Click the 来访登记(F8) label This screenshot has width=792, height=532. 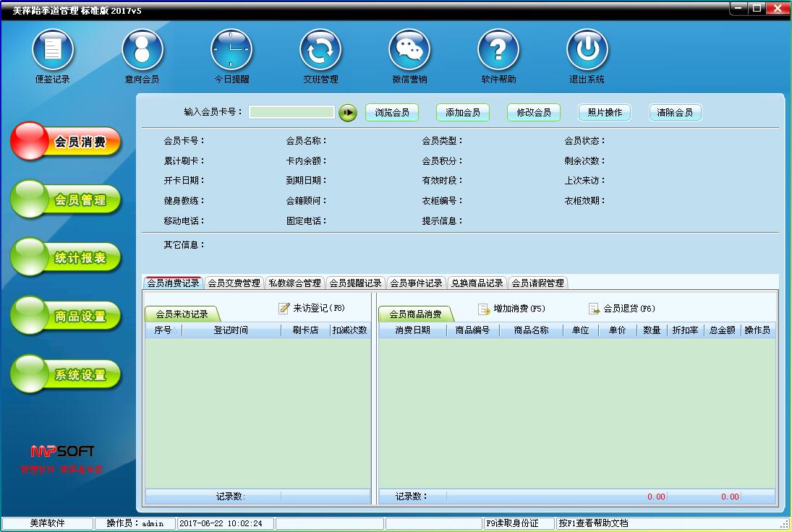coord(319,308)
